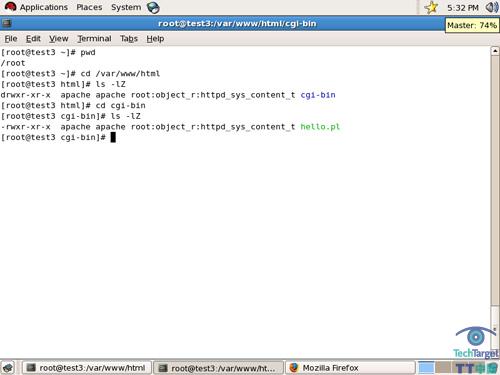This screenshot has height=375, width=500.
Task: Open the Edit menu
Action: tap(33, 39)
